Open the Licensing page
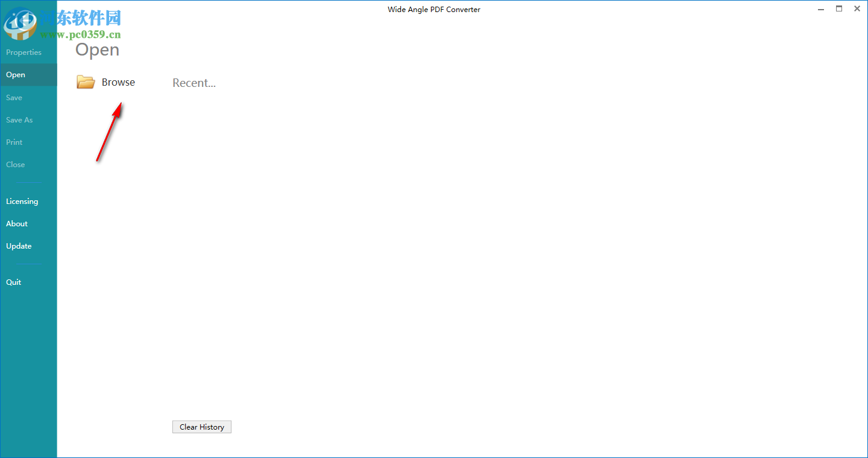This screenshot has height=458, width=868. [x=22, y=201]
